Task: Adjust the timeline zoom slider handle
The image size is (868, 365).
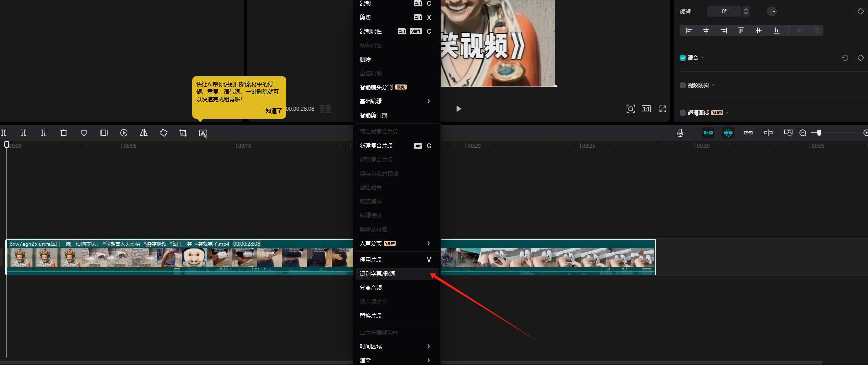Action: click(x=819, y=133)
